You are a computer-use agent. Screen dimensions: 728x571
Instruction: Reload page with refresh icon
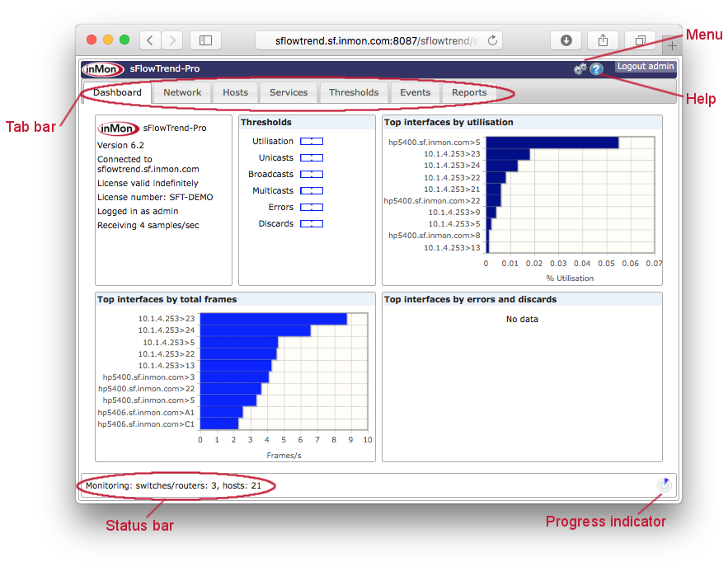(492, 40)
